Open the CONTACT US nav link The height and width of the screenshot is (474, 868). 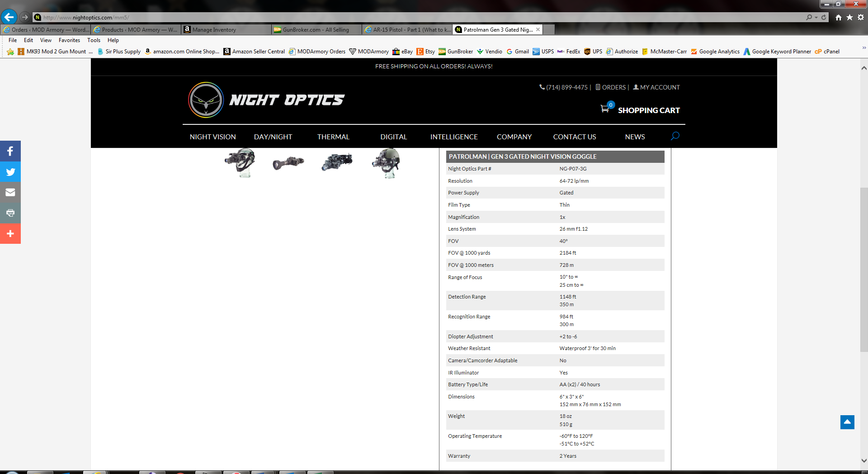(x=575, y=137)
